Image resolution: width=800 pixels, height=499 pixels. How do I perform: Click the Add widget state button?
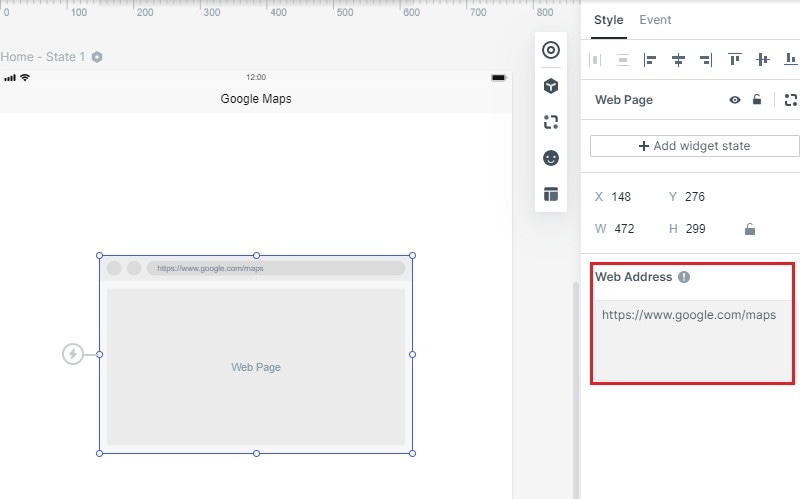pyautogui.click(x=694, y=146)
